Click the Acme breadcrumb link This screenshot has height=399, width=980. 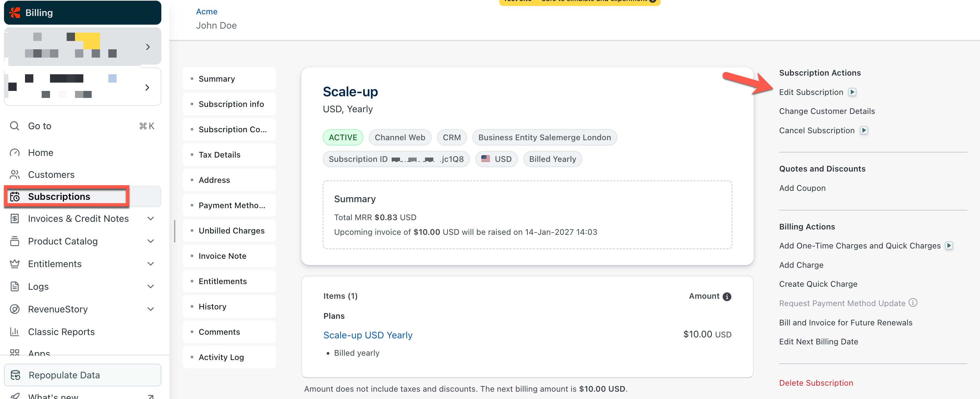207,11
